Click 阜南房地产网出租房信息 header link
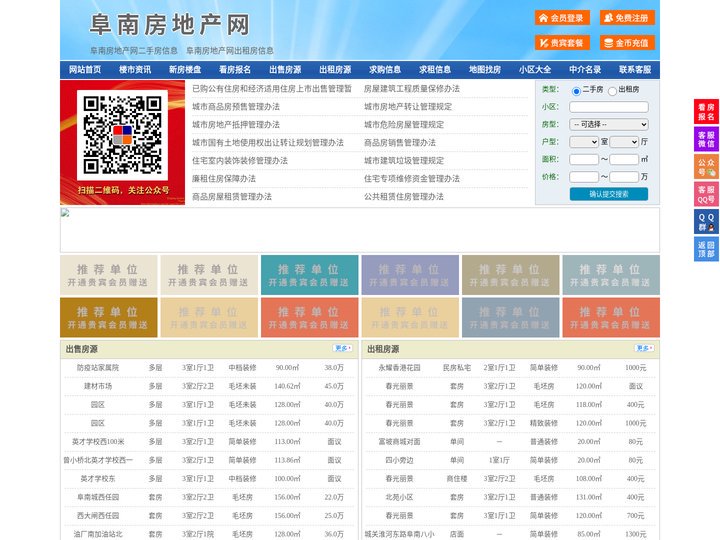 point(230,51)
